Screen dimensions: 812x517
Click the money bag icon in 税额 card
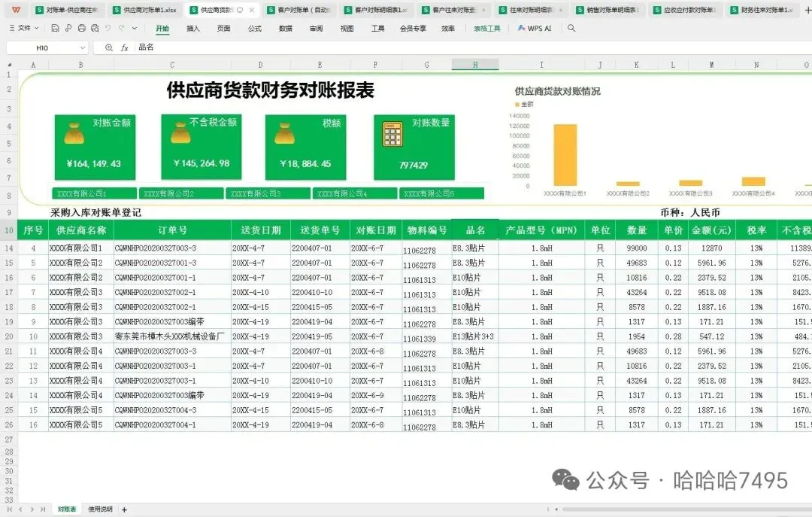(284, 133)
